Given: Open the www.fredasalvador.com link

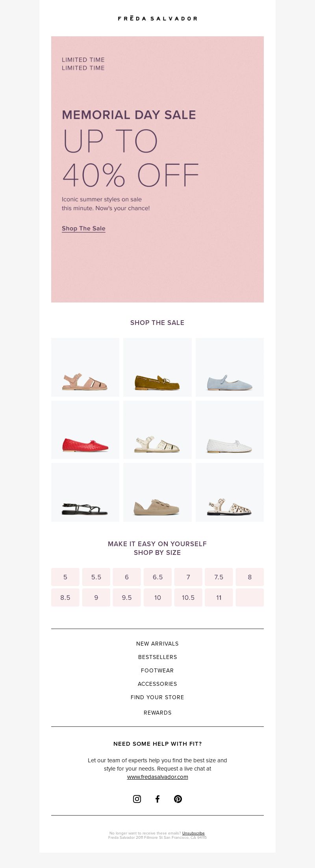Looking at the screenshot, I should (x=157, y=777).
